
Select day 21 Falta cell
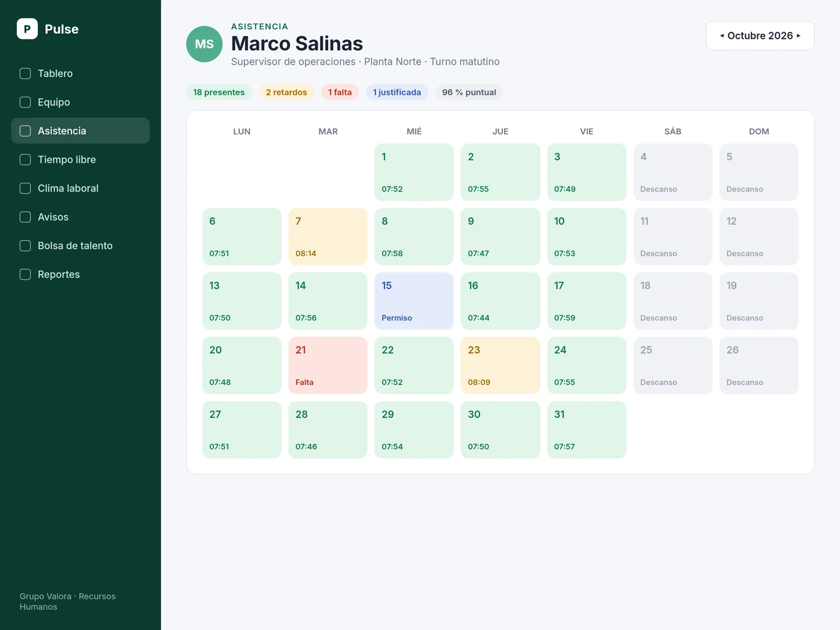[328, 365]
